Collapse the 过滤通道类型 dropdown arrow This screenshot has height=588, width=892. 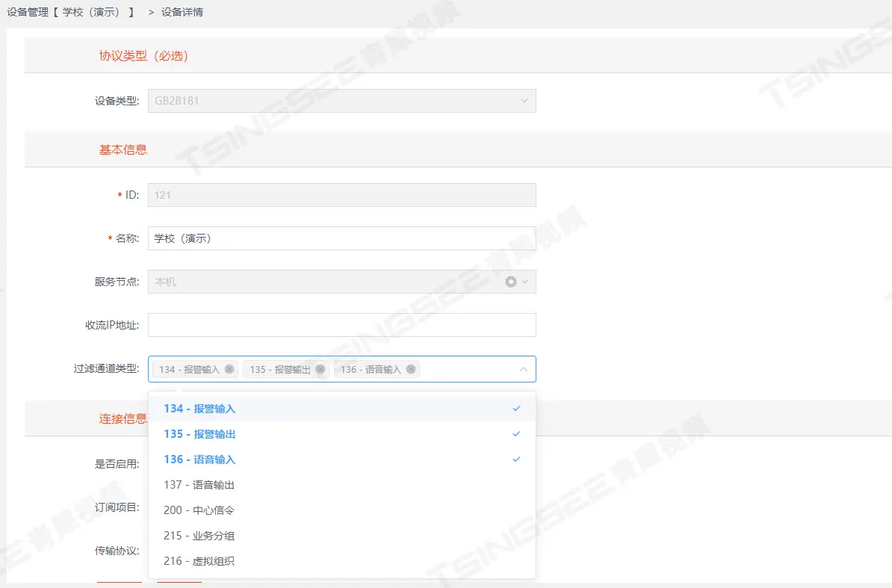coord(524,369)
